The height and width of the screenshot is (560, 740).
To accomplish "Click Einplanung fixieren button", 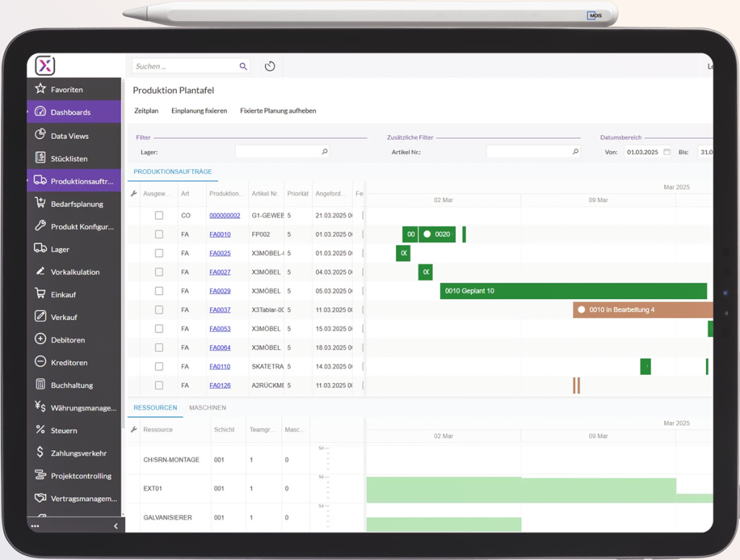I will point(199,111).
